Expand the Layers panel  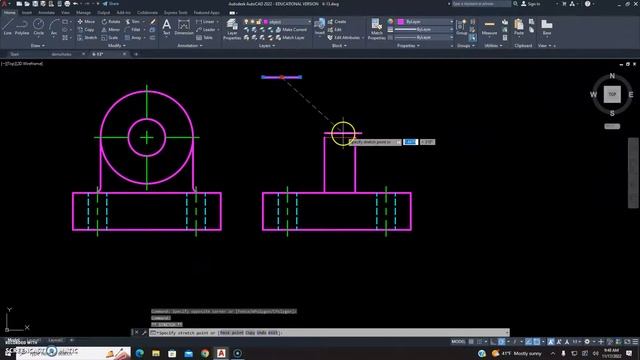click(x=267, y=46)
